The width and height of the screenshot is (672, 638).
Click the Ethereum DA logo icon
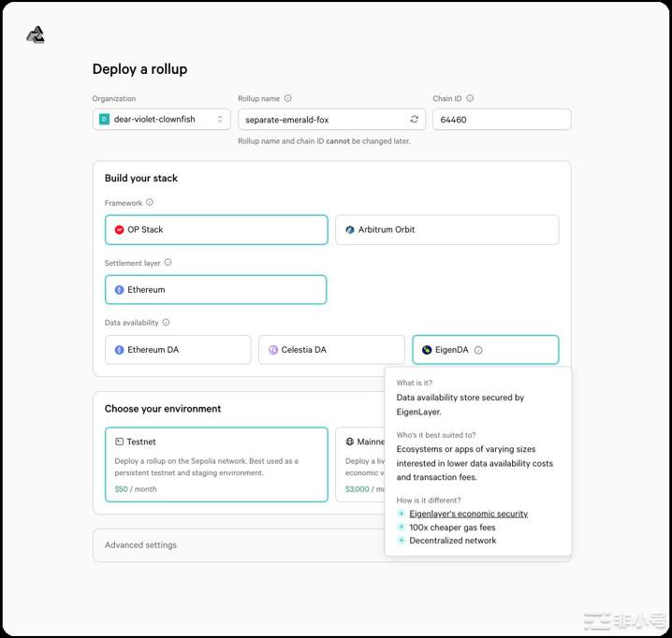pos(119,350)
